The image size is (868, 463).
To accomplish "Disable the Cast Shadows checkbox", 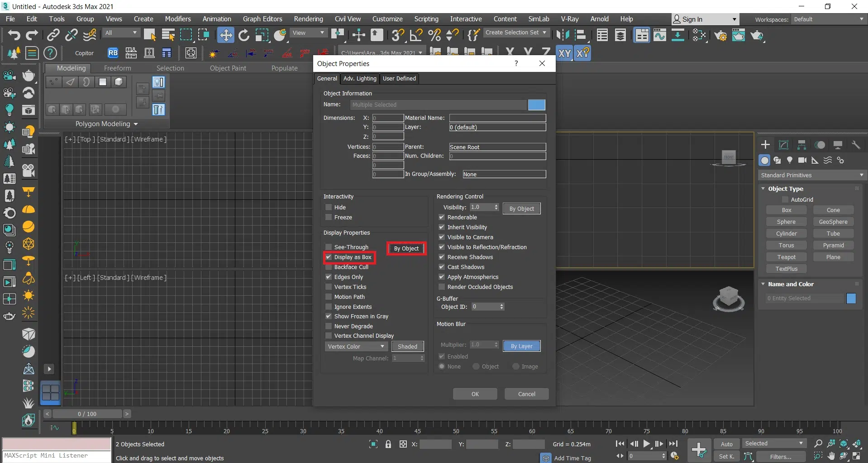I will coord(442,267).
